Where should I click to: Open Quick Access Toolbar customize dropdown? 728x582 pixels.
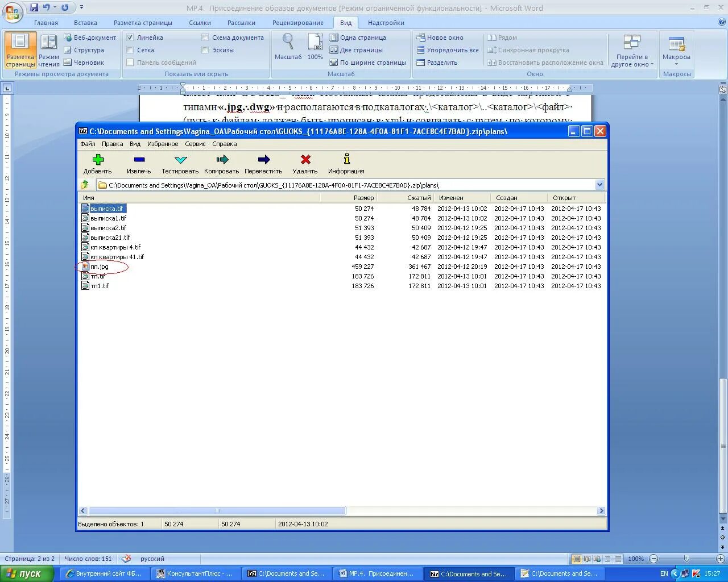pyautogui.click(x=81, y=7)
